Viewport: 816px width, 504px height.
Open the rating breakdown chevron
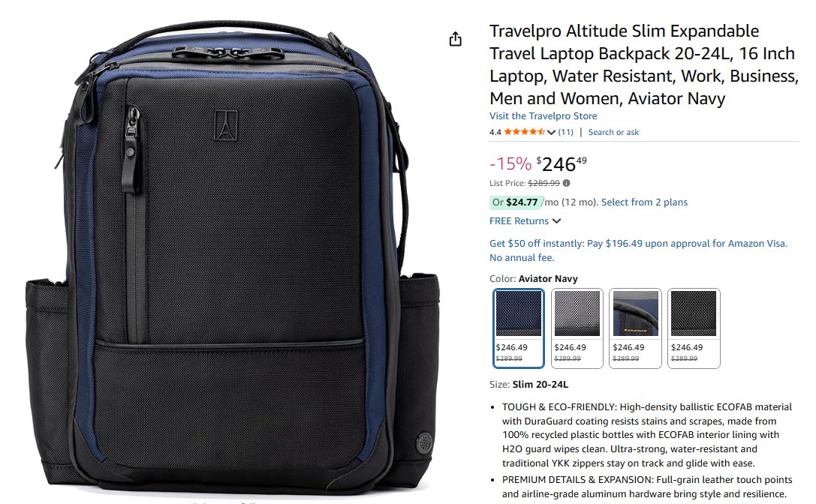point(551,132)
